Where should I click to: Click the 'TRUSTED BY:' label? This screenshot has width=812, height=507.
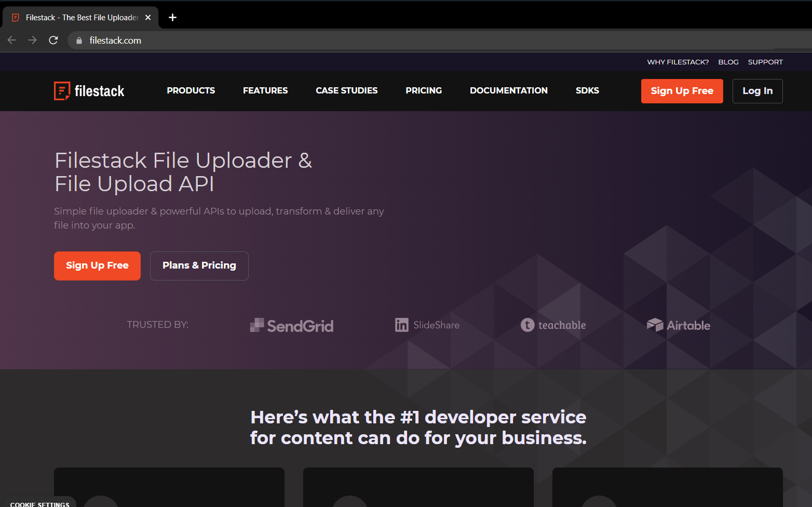(x=157, y=325)
